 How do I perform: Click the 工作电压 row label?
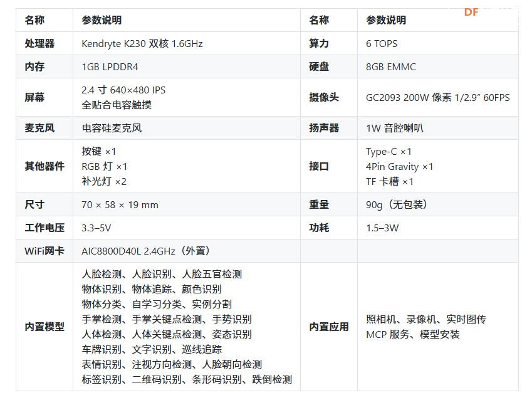(44, 228)
